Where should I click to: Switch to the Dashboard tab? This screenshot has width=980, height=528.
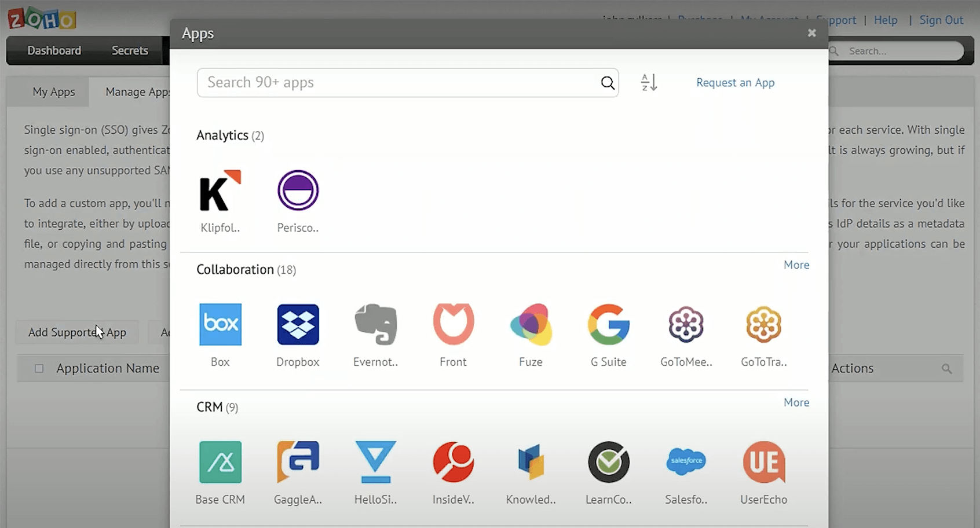pos(54,50)
